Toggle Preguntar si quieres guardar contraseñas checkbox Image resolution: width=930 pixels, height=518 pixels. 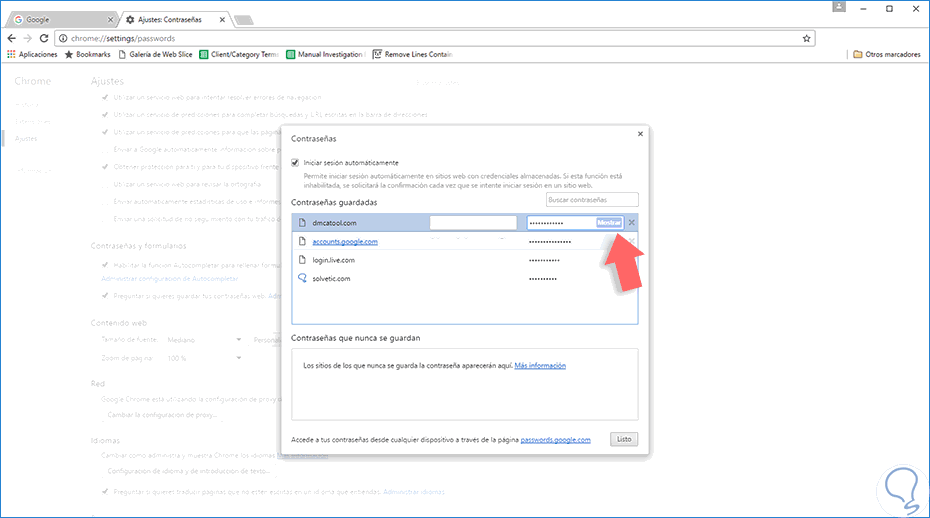point(105,295)
